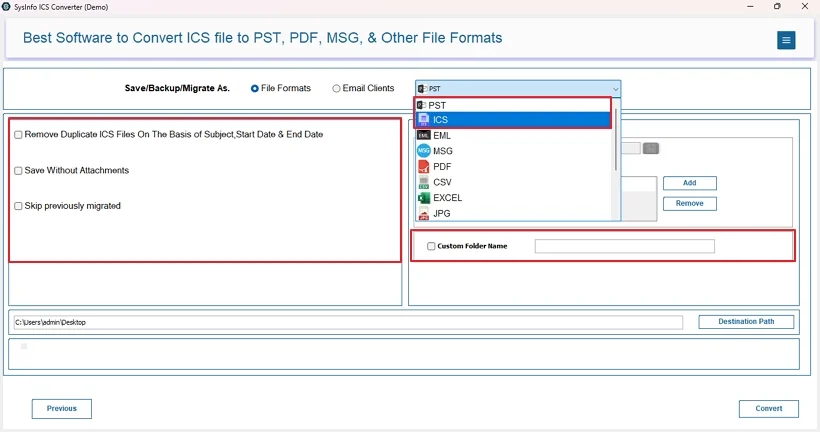Click the EML format icon
The width and height of the screenshot is (820, 432).
(424, 135)
